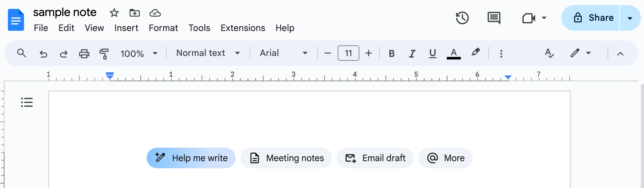The height and width of the screenshot is (188, 644).
Task: Click the spelling and grammar check icon
Action: pyautogui.click(x=549, y=53)
